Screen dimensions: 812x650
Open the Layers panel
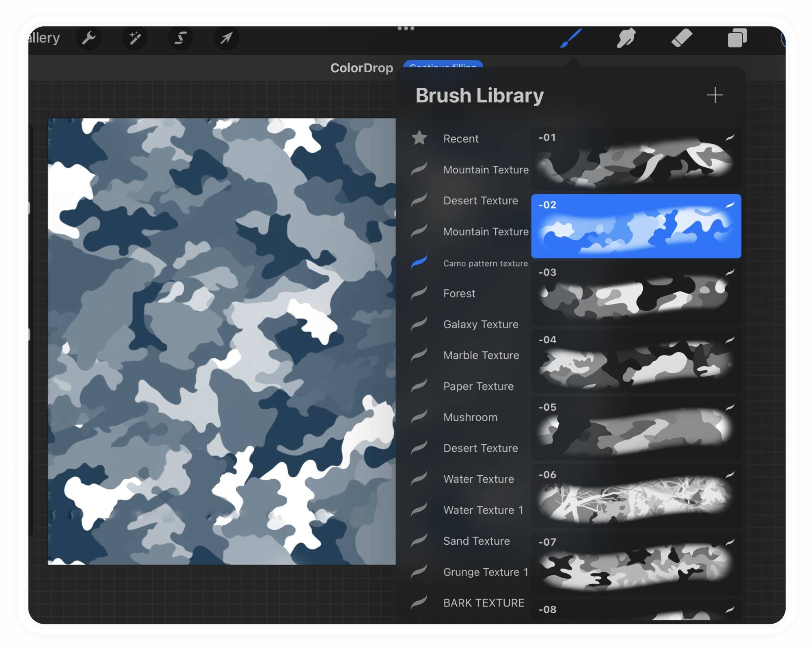(x=737, y=38)
